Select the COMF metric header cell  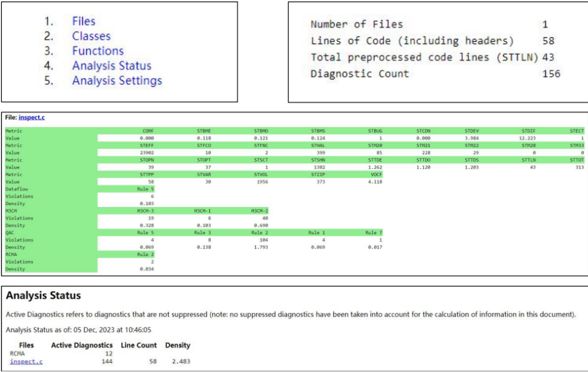tap(148, 131)
